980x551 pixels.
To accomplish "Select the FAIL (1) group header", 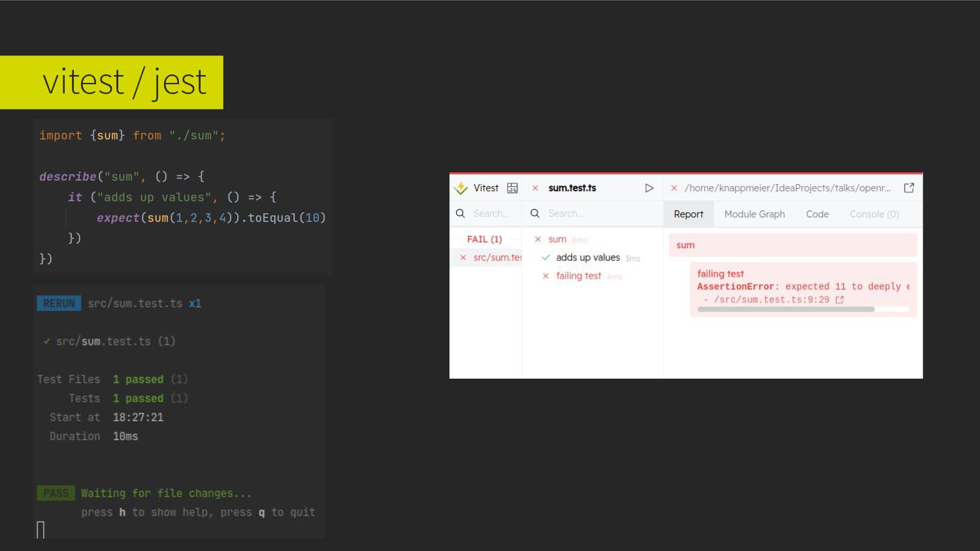I will (485, 240).
